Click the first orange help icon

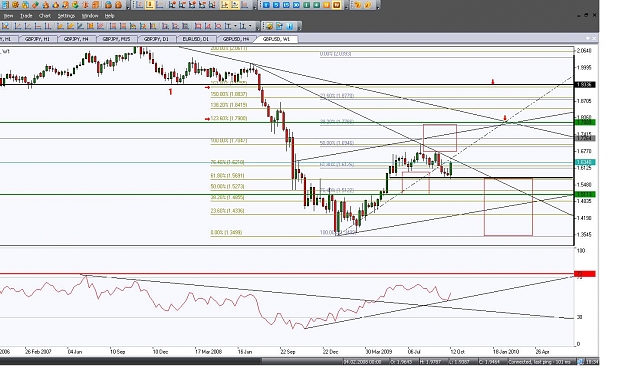pos(358,5)
